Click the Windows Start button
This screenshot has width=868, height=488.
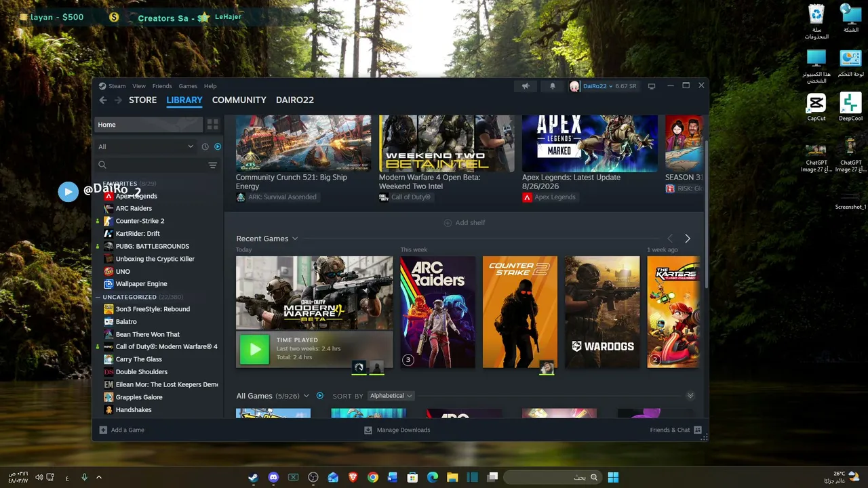(613, 477)
